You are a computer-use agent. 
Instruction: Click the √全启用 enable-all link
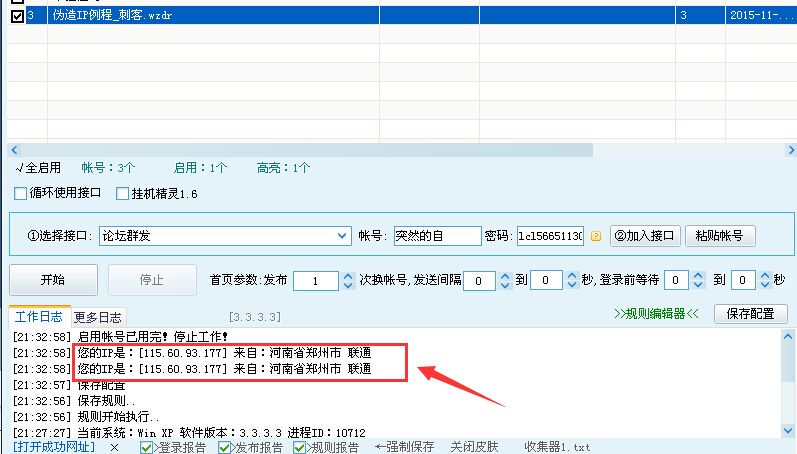[38, 168]
